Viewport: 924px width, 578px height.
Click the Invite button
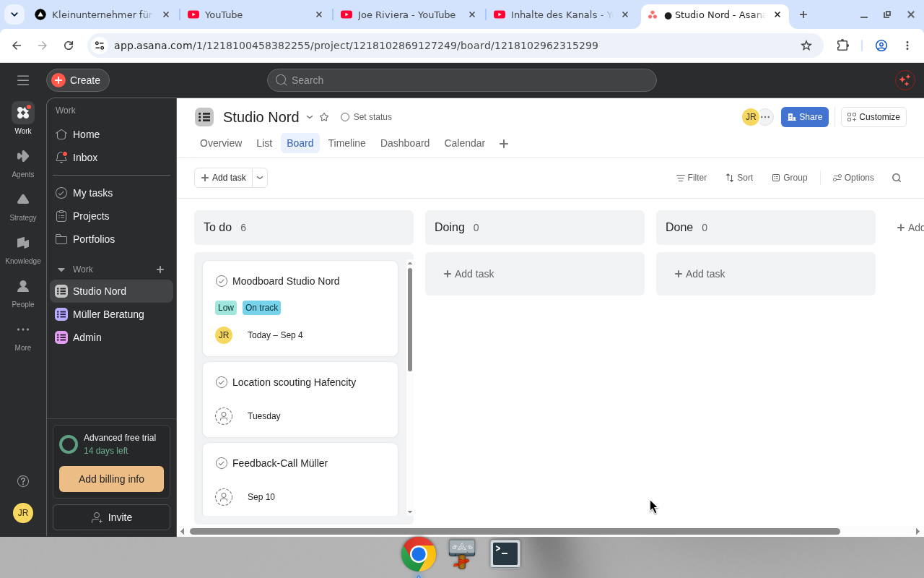click(x=111, y=517)
